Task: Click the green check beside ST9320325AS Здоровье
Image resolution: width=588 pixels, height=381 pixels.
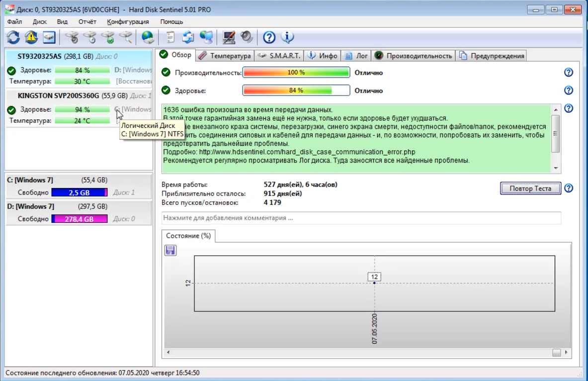Action: click(11, 70)
